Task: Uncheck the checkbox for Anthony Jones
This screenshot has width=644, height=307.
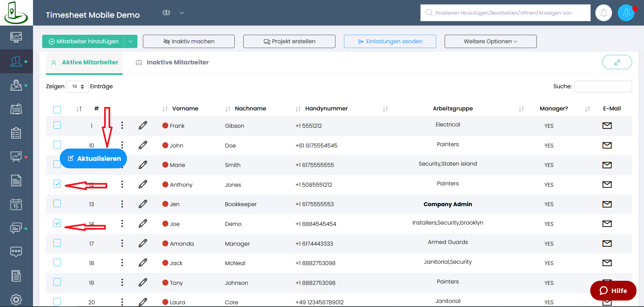Action: tap(57, 184)
